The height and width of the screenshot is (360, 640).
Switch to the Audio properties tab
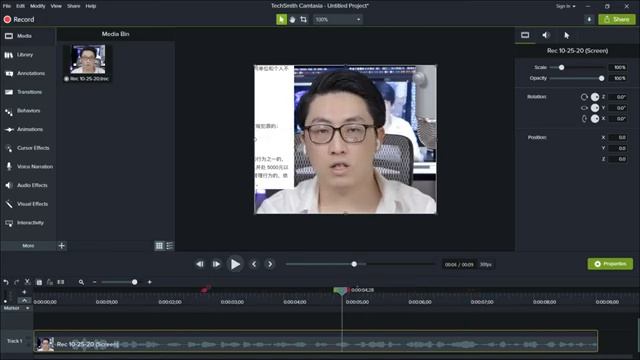[546, 36]
